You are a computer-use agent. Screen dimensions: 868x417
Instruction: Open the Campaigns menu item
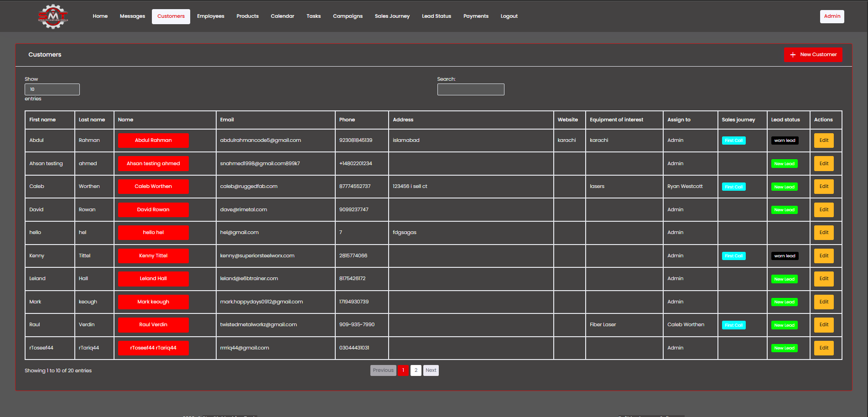coord(348,16)
